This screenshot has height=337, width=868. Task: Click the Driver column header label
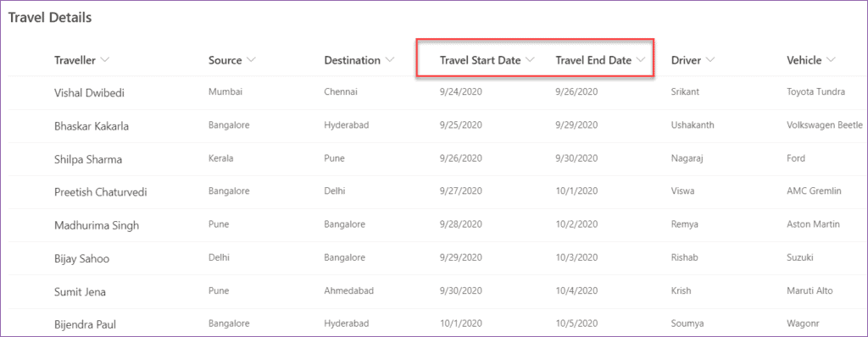(686, 60)
